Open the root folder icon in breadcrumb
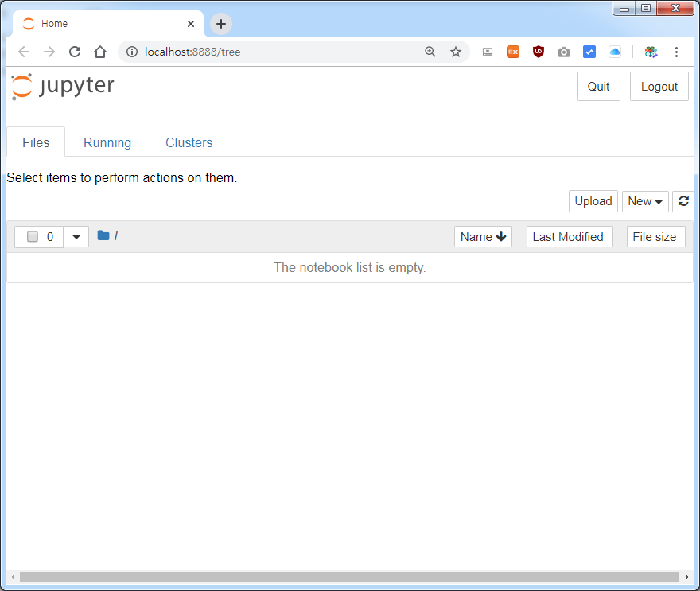Screen dimensions: 700x591 [x=103, y=235]
